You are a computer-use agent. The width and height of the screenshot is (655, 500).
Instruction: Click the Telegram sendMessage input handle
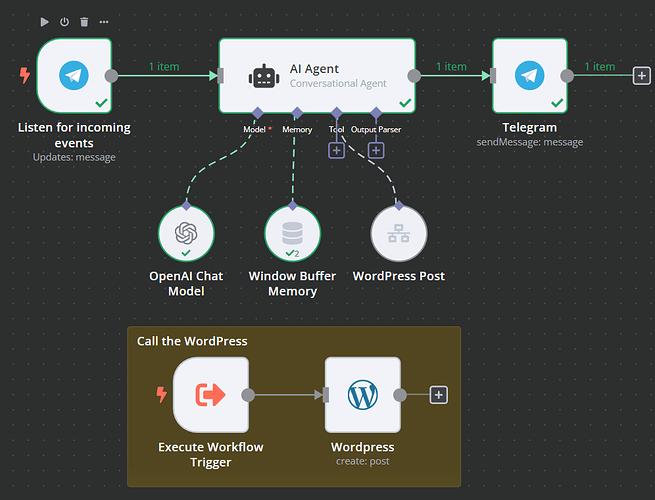[x=493, y=76]
